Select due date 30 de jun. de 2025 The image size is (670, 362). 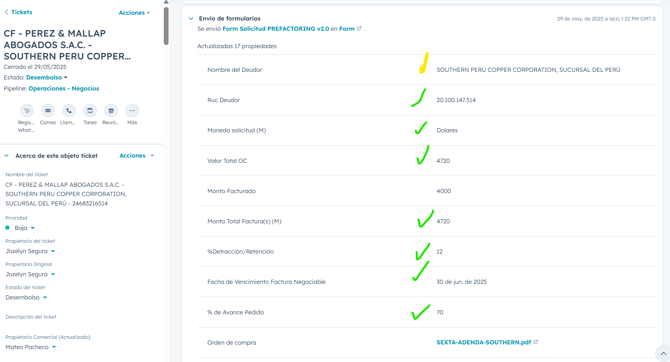[461, 282]
